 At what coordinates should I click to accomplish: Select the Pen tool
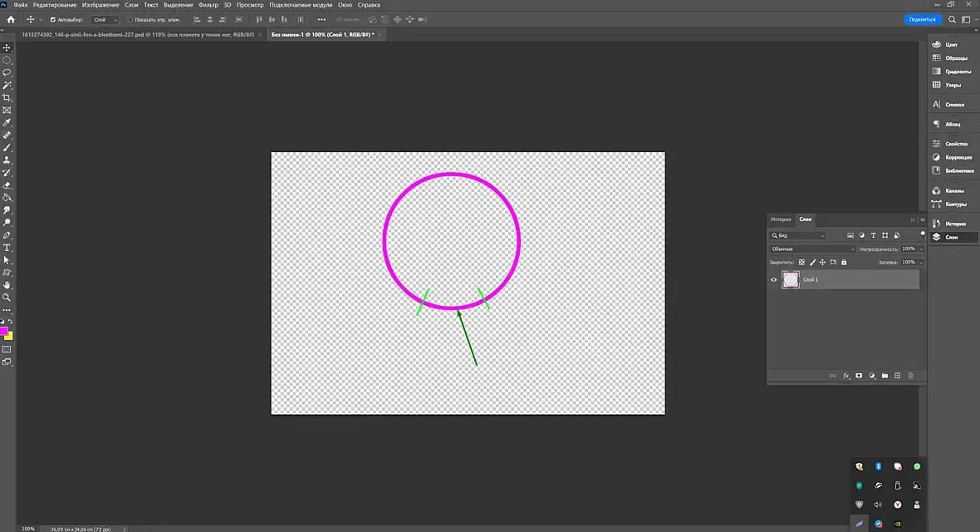(x=7, y=235)
